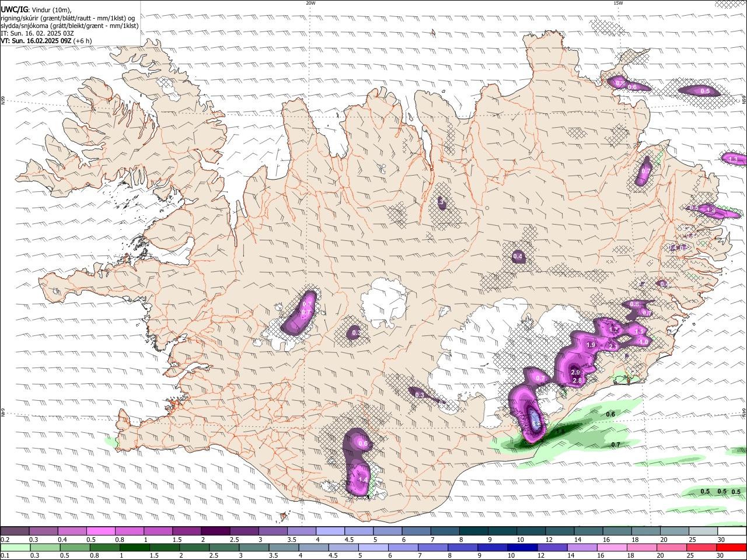Screen dimensions: 747x560
Task: Click the 20W longitude label at the top
Action: (x=310, y=3)
